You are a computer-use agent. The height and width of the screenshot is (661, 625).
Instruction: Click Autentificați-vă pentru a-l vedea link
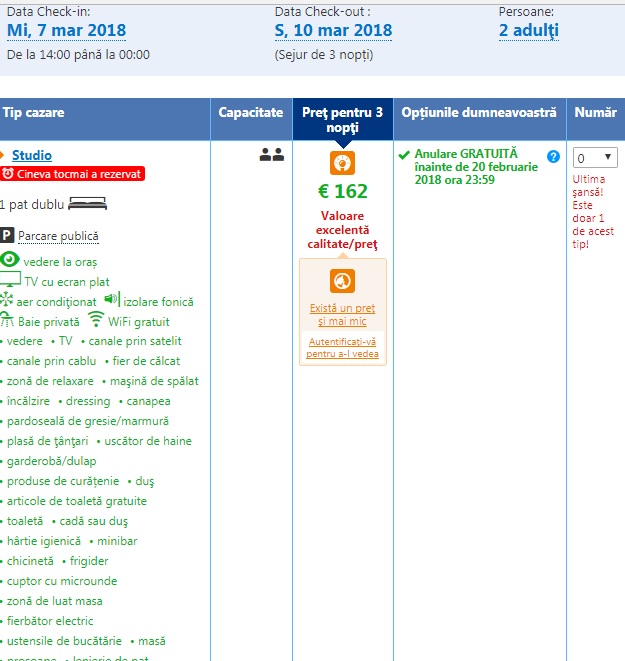(x=342, y=348)
